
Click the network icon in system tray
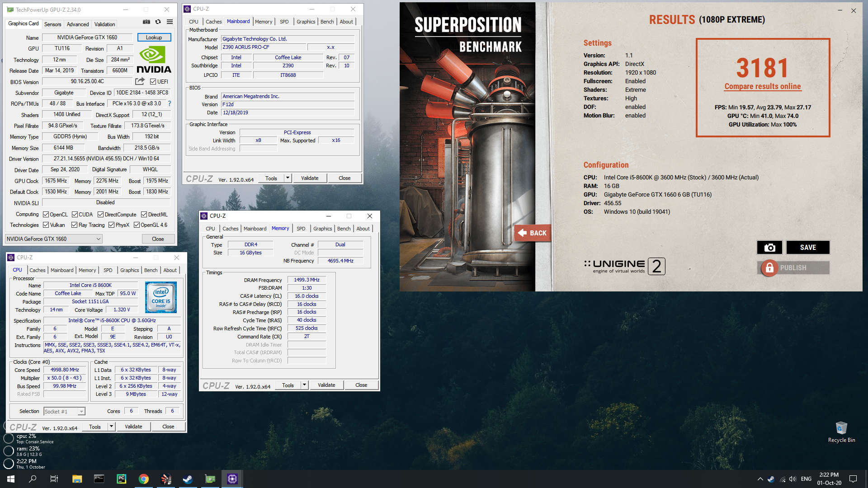click(783, 479)
